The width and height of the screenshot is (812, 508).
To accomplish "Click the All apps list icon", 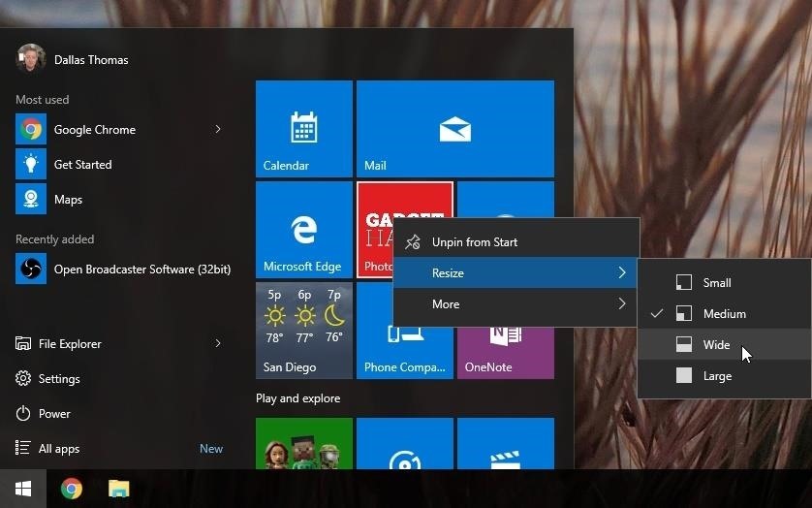I will point(23,448).
